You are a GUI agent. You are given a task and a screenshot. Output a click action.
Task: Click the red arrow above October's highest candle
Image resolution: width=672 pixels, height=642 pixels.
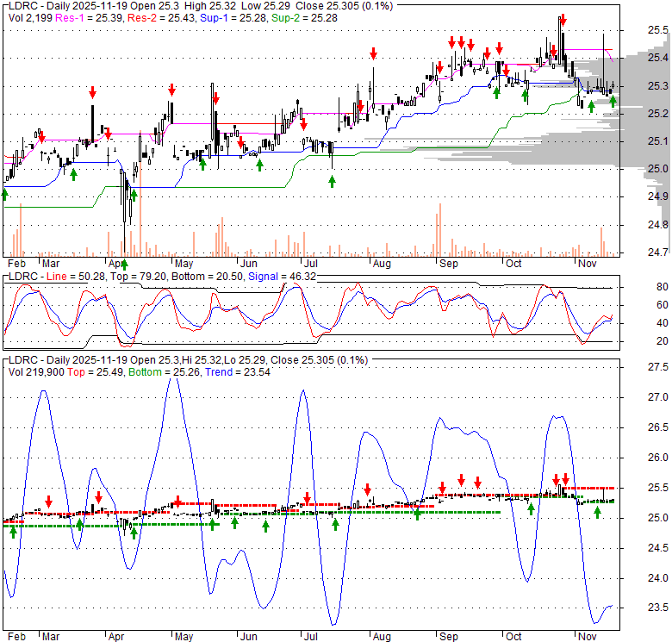(563, 19)
